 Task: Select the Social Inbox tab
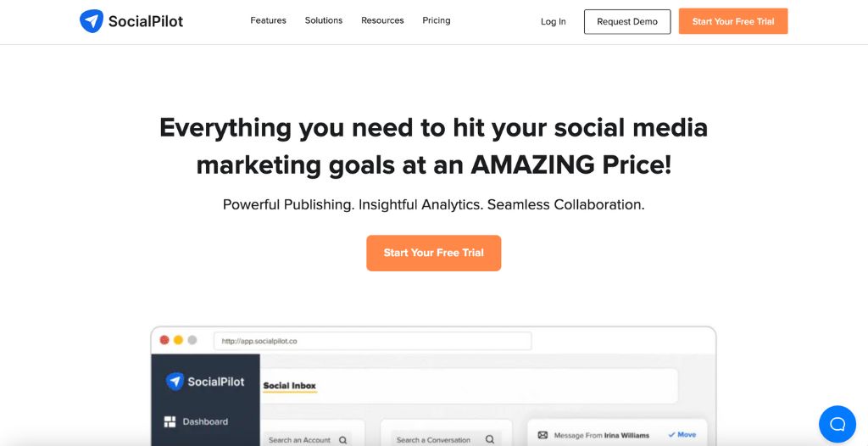click(x=290, y=386)
